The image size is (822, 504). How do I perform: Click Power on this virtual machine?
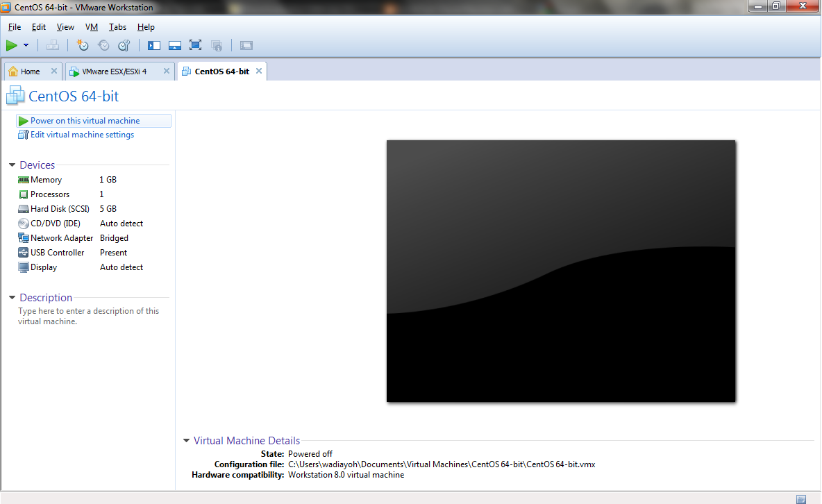click(x=94, y=121)
